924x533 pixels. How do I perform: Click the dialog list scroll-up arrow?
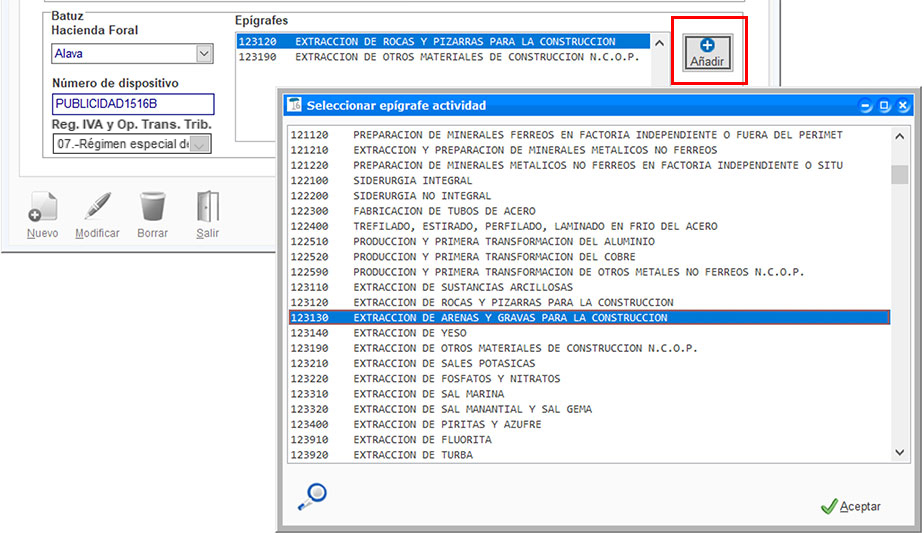click(899, 136)
